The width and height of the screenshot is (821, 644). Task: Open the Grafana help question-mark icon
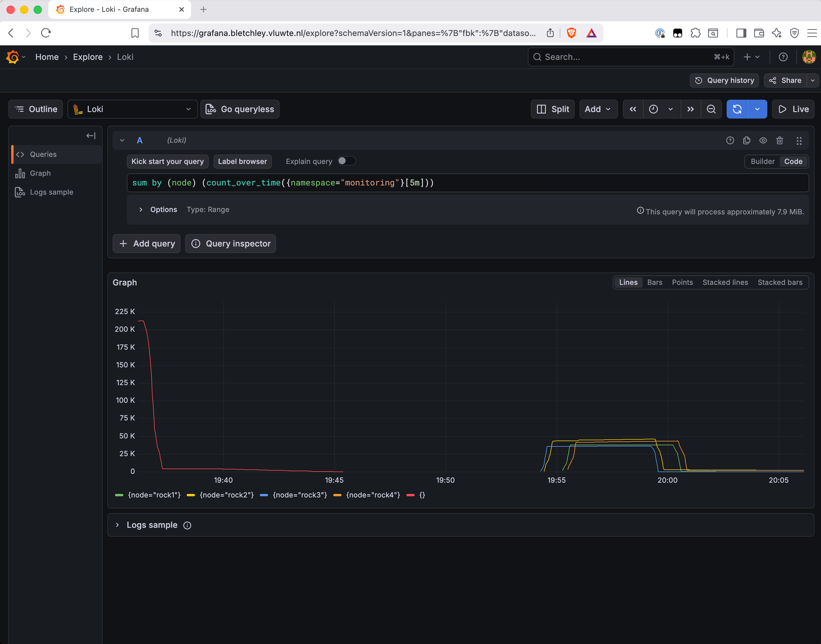[783, 57]
